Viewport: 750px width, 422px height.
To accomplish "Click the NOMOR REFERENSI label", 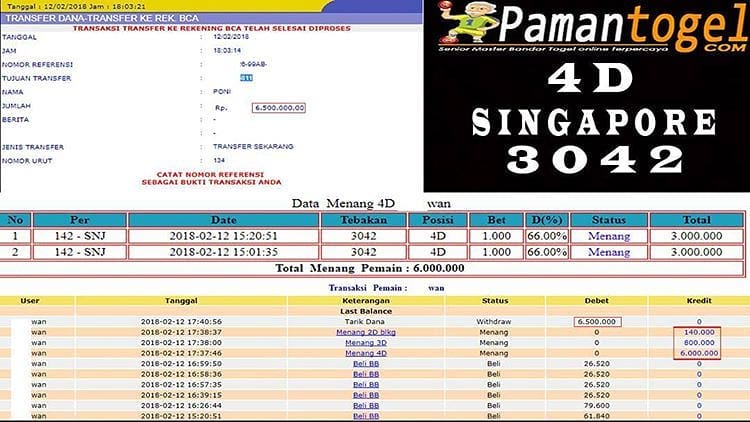I will coord(37,65).
